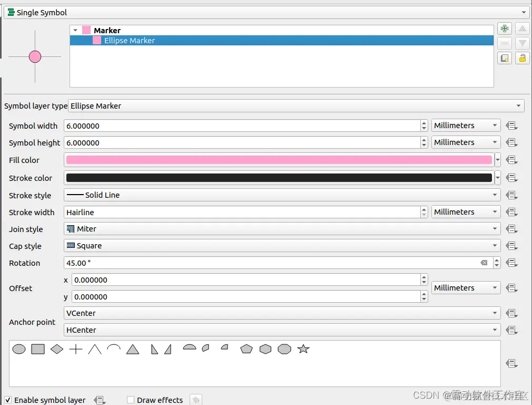Select the right-leaning right triangle shape
The width and height of the screenshot is (532, 405).
168,349
